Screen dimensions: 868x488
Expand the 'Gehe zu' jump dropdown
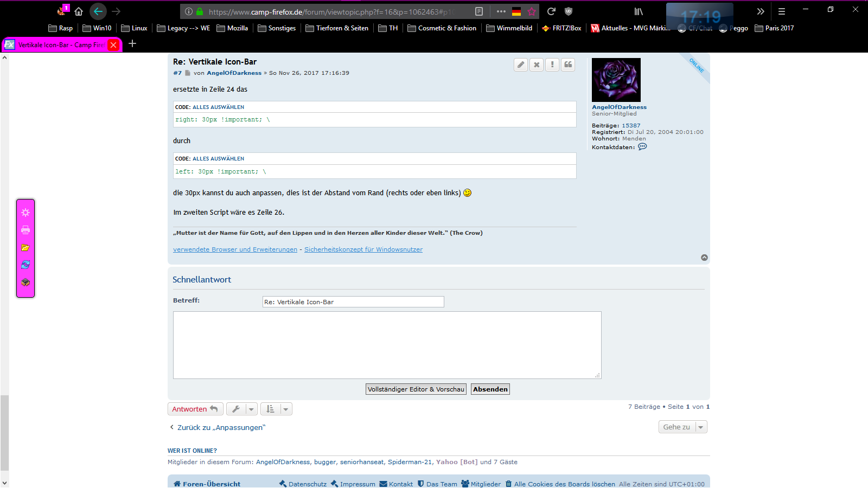[683, 427]
